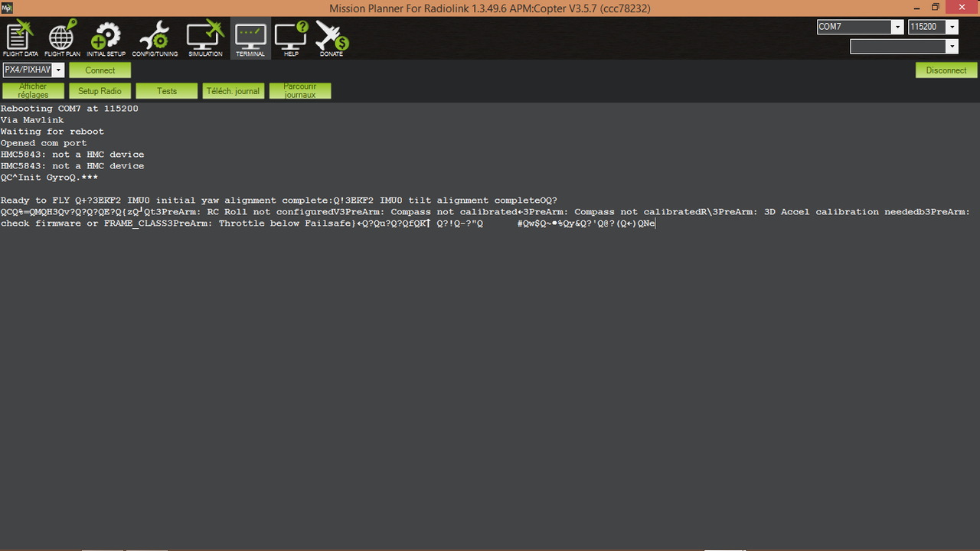Open the Initial Setup screen
Screen dimensions: 980x551
(x=106, y=39)
